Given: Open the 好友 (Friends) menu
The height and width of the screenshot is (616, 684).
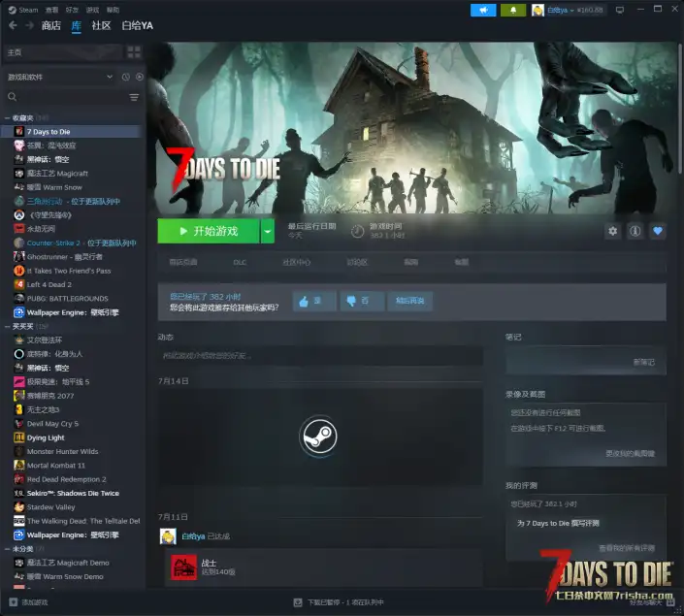Looking at the screenshot, I should tap(72, 10).
